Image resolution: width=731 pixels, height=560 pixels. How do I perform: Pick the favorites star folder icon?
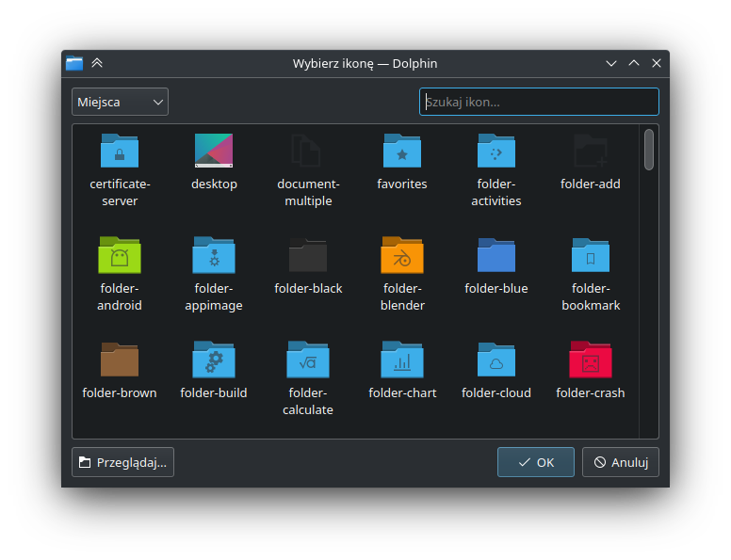(x=402, y=151)
